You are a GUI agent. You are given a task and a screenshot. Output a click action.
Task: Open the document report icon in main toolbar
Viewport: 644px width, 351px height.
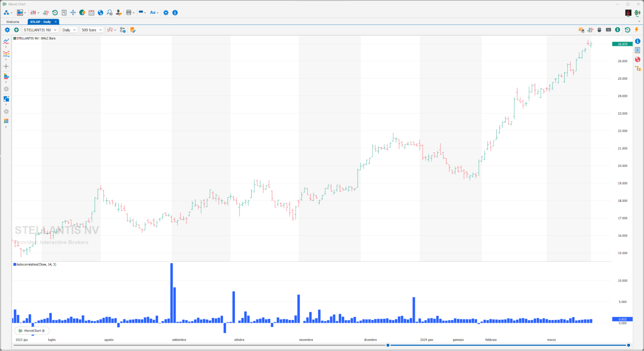click(x=64, y=13)
